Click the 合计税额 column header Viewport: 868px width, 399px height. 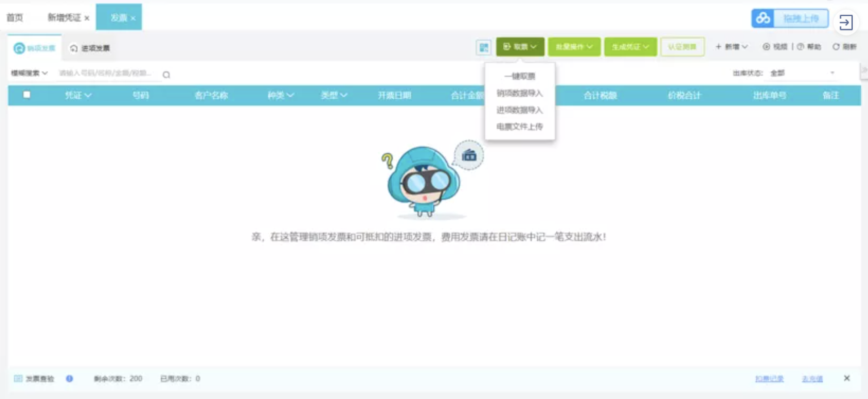pyautogui.click(x=600, y=95)
